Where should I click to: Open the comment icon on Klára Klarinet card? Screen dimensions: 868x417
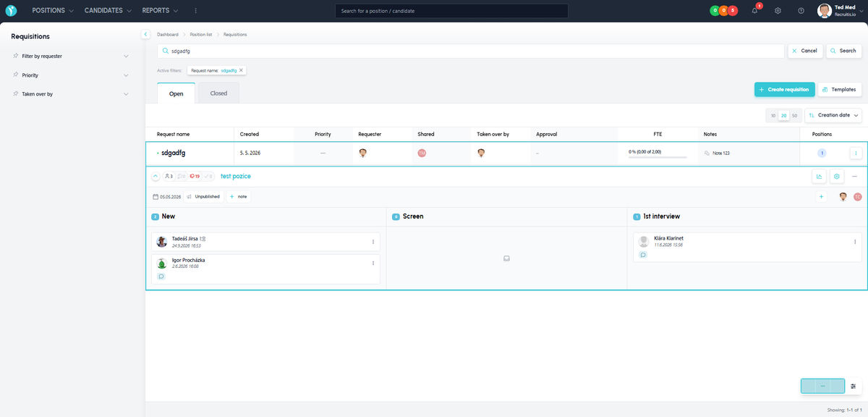coord(643,255)
